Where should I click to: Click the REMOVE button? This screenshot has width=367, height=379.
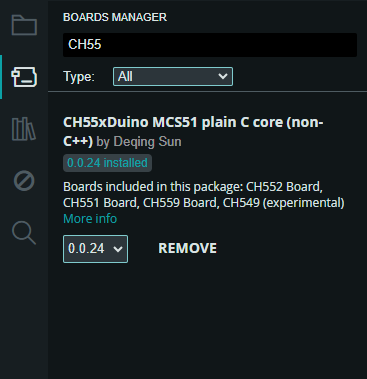point(187,248)
